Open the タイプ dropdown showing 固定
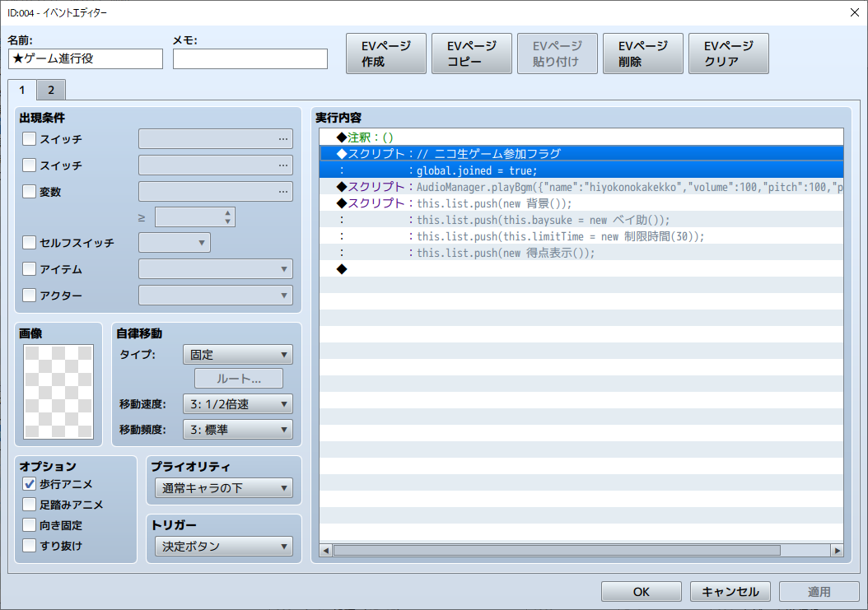The height and width of the screenshot is (610, 868). tap(237, 354)
